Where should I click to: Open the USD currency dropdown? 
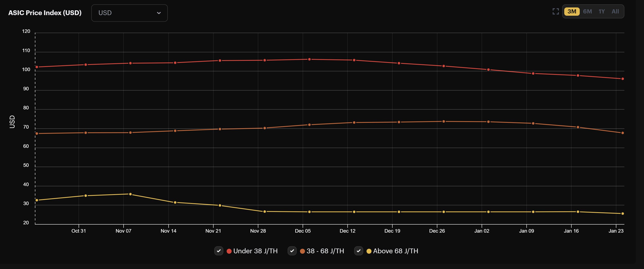tap(130, 13)
